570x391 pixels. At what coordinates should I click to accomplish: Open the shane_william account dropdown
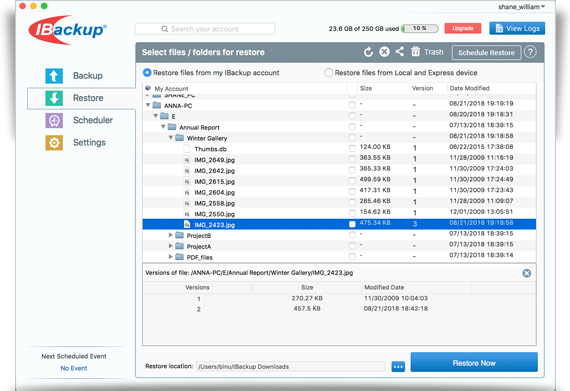tap(521, 7)
